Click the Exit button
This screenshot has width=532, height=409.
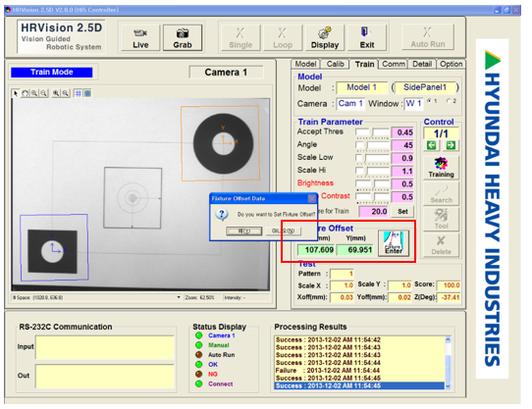pyautogui.click(x=367, y=37)
